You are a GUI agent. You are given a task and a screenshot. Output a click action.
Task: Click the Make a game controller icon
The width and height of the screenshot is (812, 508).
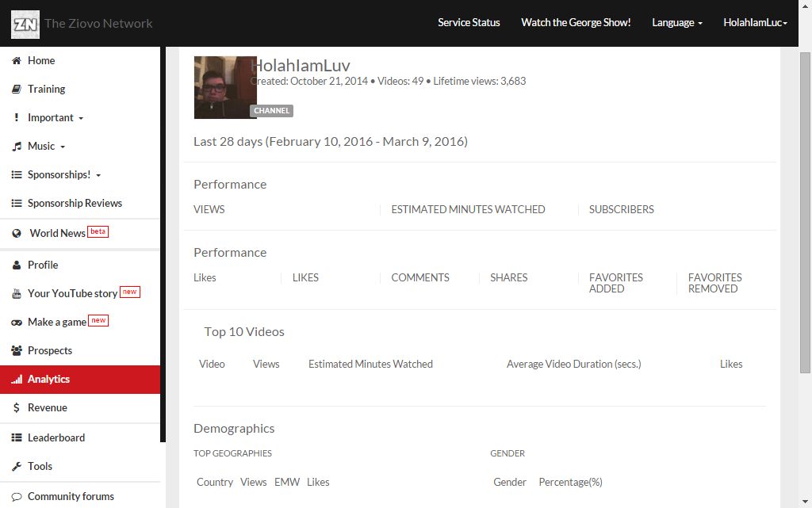point(17,323)
